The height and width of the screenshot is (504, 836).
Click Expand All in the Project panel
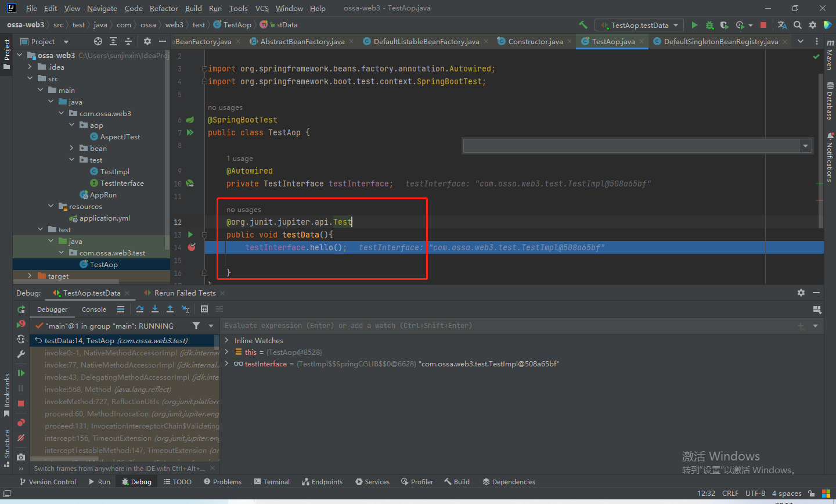[x=113, y=41]
